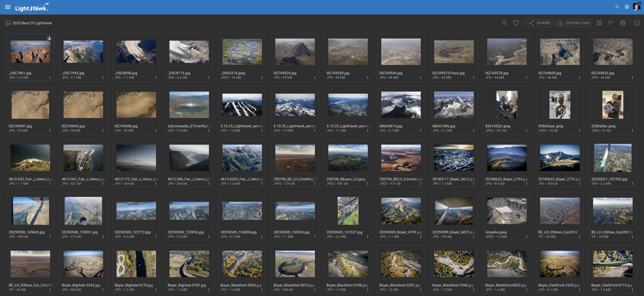Image resolution: width=644 pixels, height=296 pixels.
Task: Open the Boyer_Blackfoot-7940.jpg thumbnail
Action: tap(454, 264)
